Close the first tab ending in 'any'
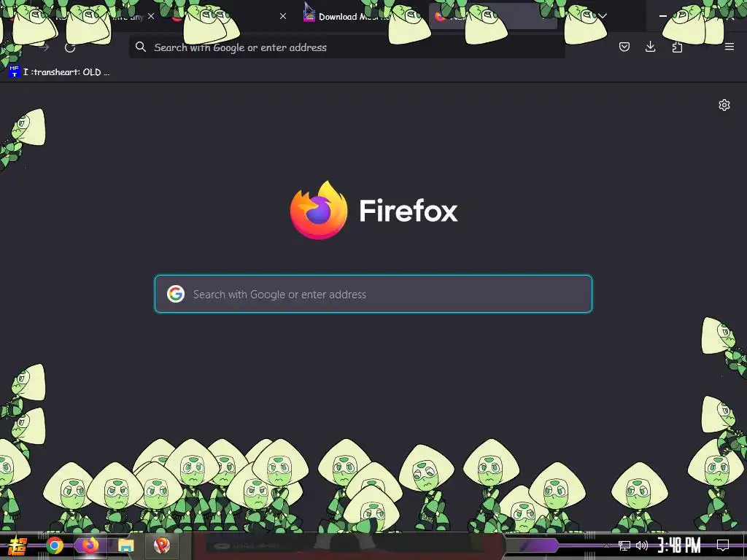The width and height of the screenshot is (747, 560). point(151,16)
